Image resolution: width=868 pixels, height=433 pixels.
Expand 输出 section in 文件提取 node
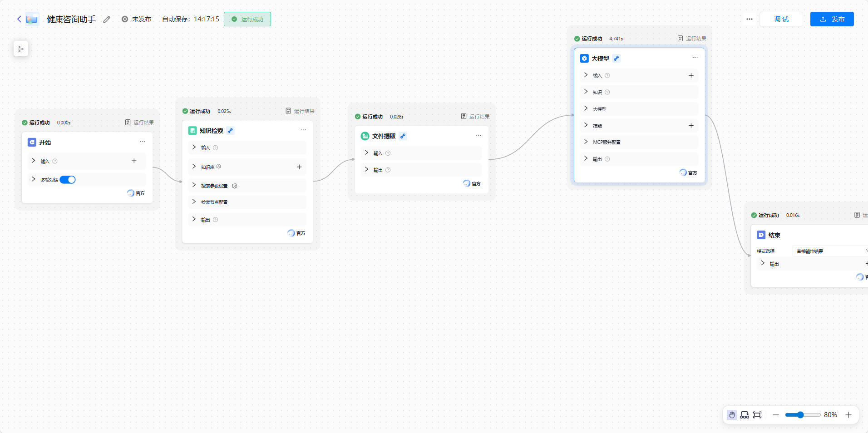pyautogui.click(x=367, y=169)
